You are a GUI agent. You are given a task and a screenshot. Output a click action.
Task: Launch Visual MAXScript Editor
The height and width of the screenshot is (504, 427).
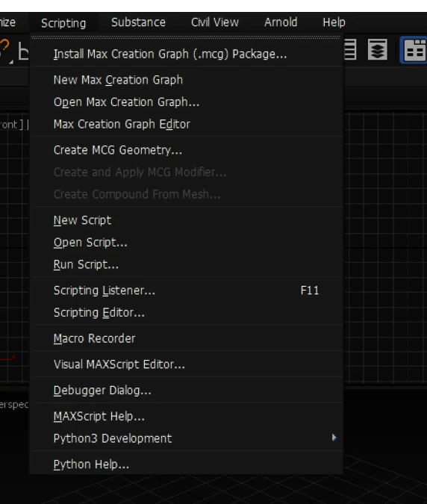[187, 364]
